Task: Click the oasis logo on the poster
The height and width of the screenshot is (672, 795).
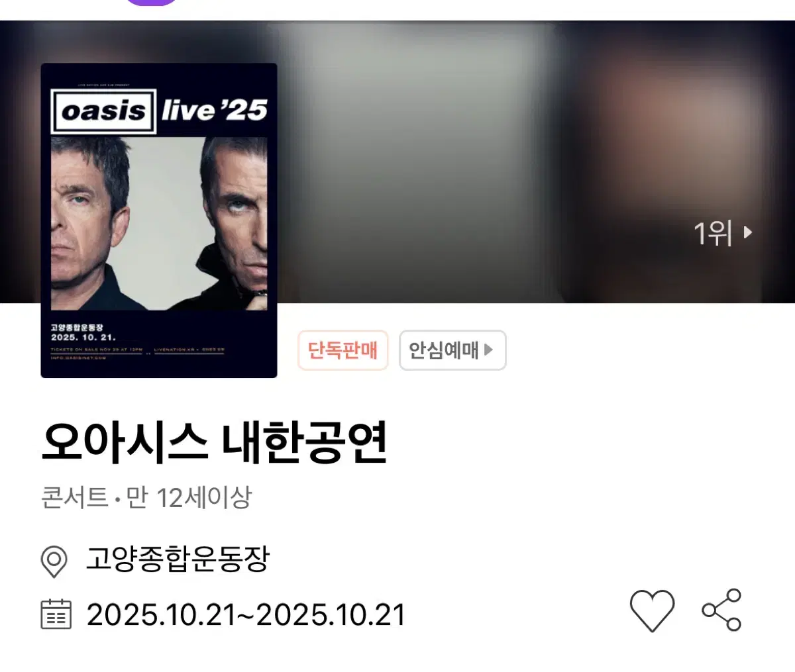Action: pos(104,111)
